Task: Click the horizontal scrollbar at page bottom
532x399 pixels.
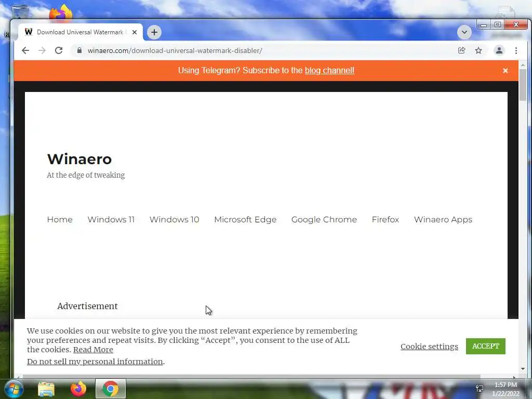Action: coord(251,376)
